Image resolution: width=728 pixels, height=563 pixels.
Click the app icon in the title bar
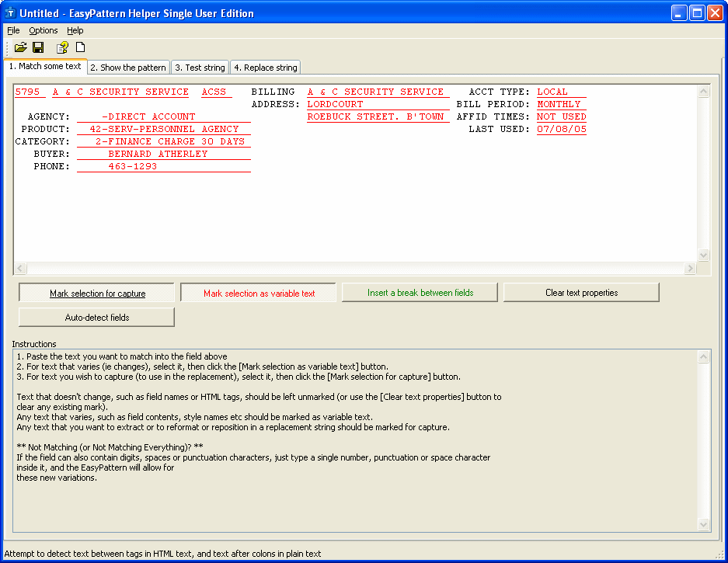[11, 13]
